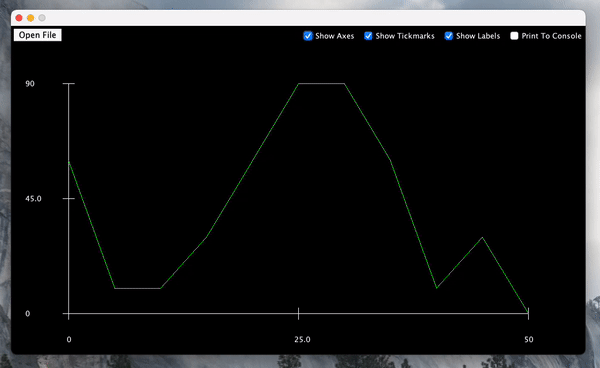The height and width of the screenshot is (368, 600).
Task: Enable the Print To Console checkbox
Action: pyautogui.click(x=514, y=36)
